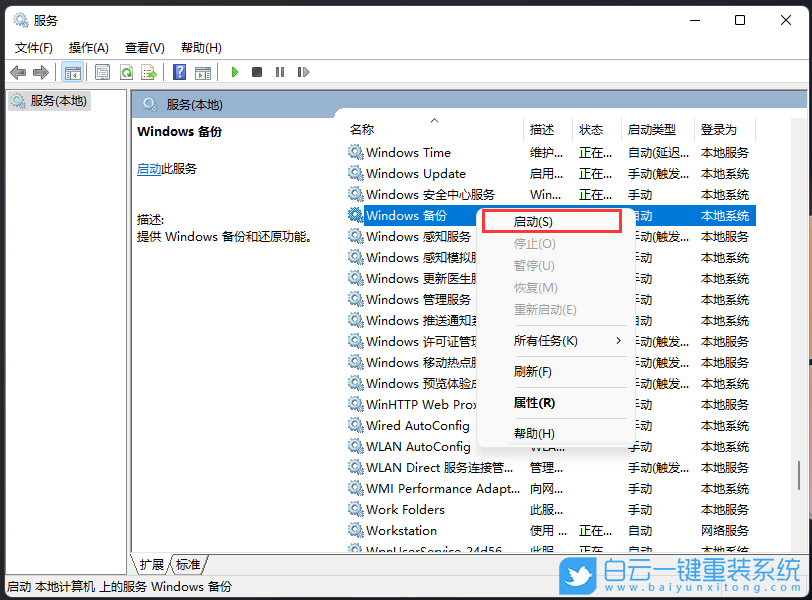The image size is (812, 600).
Task: Toggle the console tree pane icon
Action: [72, 72]
